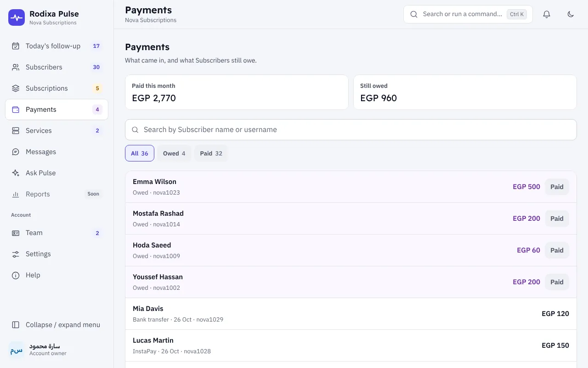The height and width of the screenshot is (368, 588).
Task: Select the All 36 filter tab
Action: [x=140, y=153]
